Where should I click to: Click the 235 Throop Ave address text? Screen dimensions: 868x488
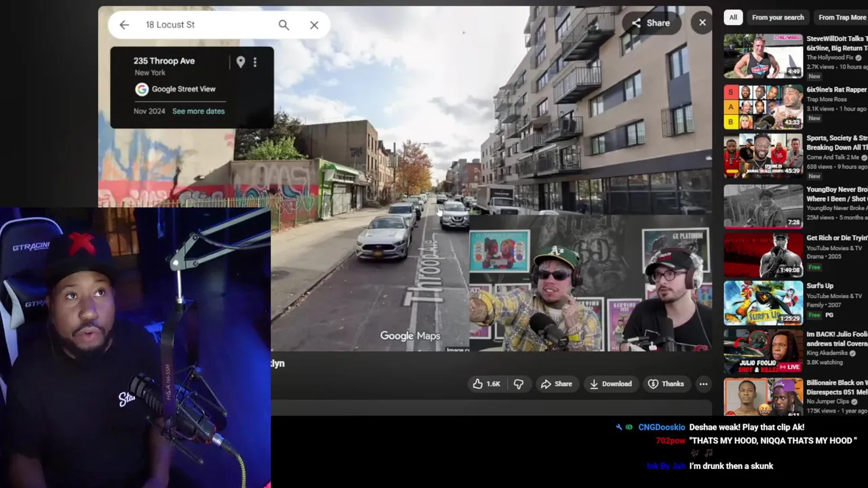tap(164, 61)
